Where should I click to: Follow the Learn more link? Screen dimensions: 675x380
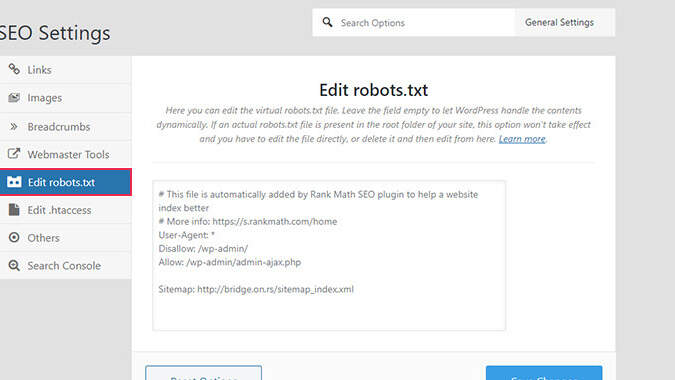point(522,139)
